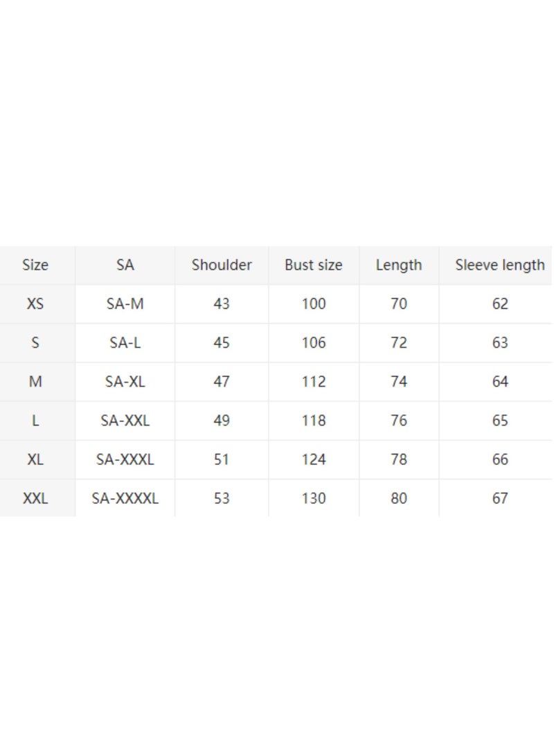This screenshot has height=756, width=554.
Task: Select the XXL size row label
Action: click(x=35, y=498)
